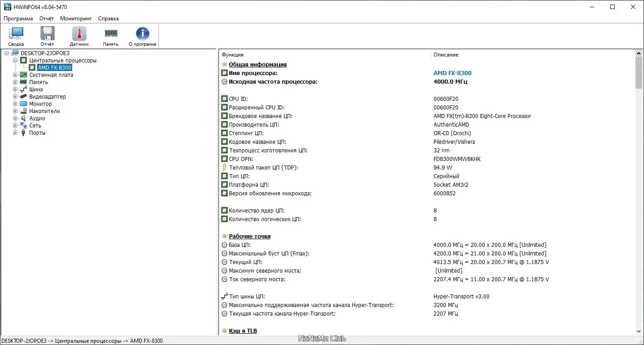Screen dimensions: 644x345
Task: Click the Системная плата board icon
Action: (23, 75)
